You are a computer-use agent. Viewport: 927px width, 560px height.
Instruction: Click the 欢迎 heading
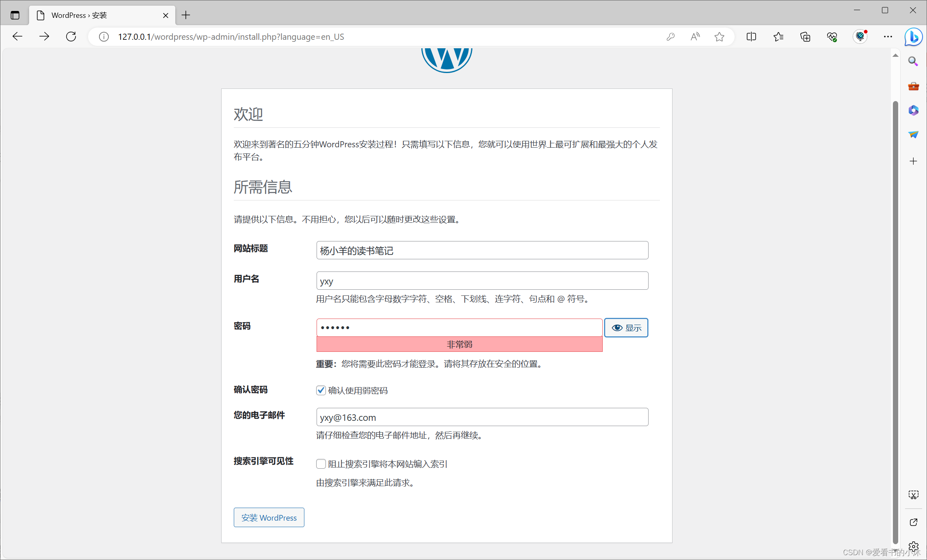click(x=248, y=114)
